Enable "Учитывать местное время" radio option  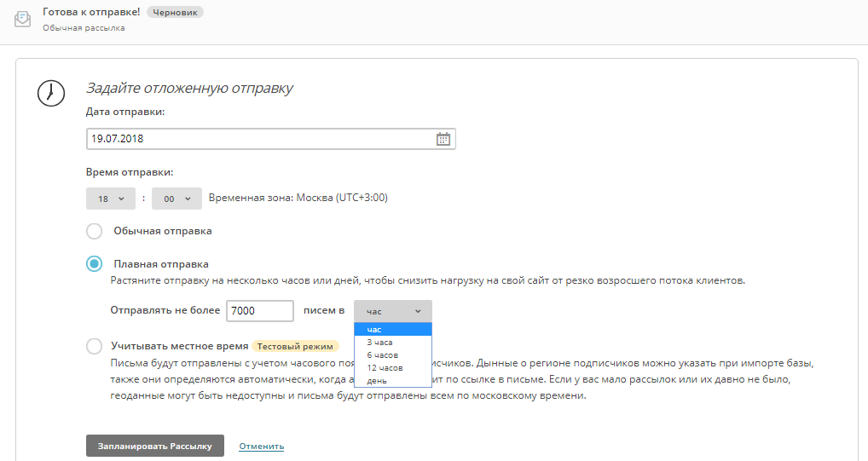click(95, 346)
